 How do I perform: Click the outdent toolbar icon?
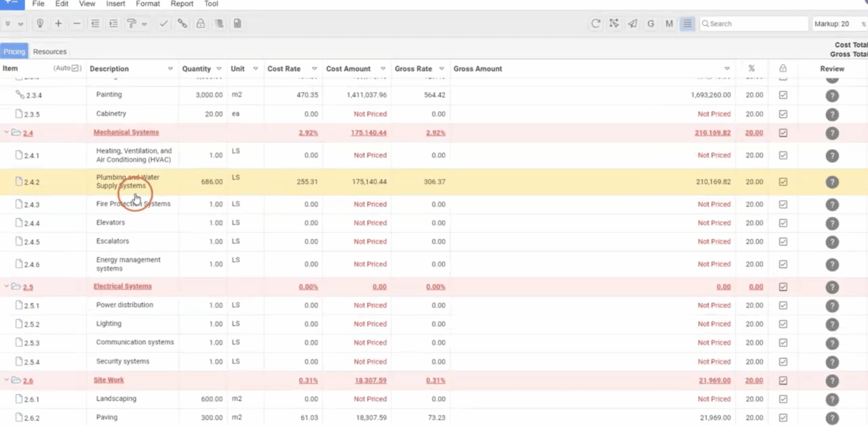point(95,24)
